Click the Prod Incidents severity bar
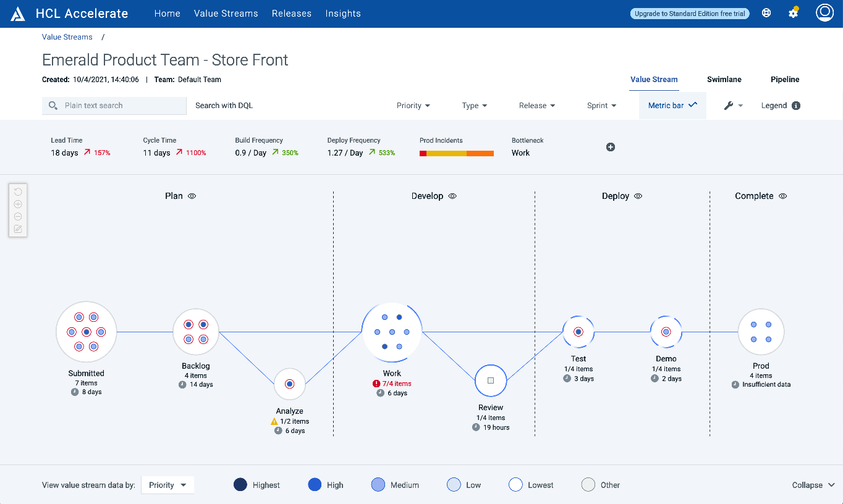This screenshot has width=843, height=504. pyautogui.click(x=457, y=153)
